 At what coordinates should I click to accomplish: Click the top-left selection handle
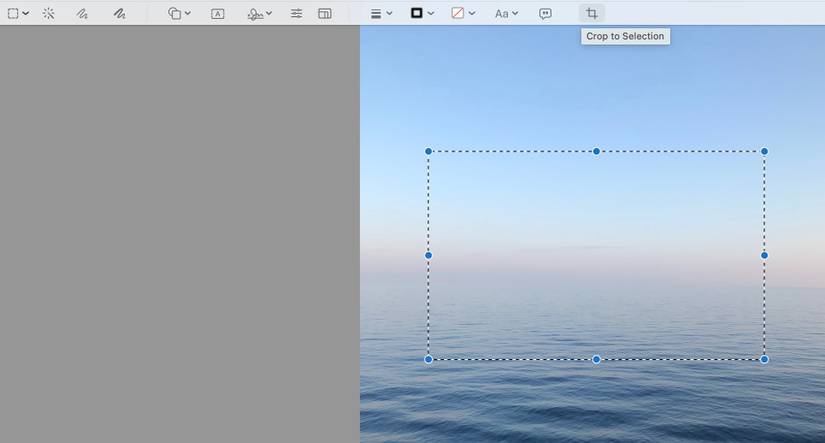428,152
